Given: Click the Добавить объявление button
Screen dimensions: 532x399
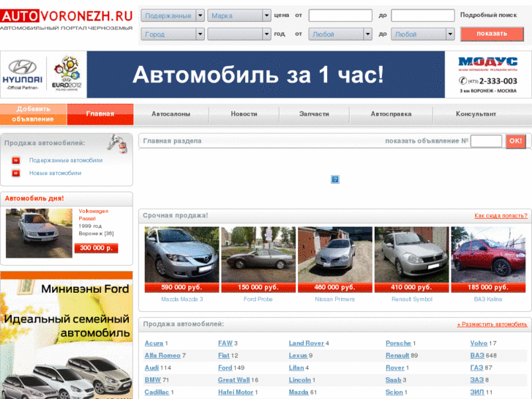Looking at the screenshot, I should [x=34, y=114].
